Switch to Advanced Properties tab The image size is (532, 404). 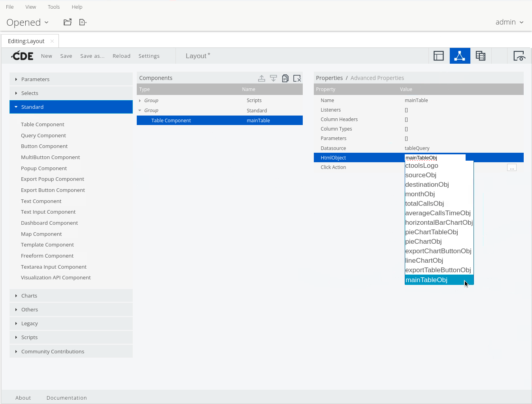coord(377,78)
